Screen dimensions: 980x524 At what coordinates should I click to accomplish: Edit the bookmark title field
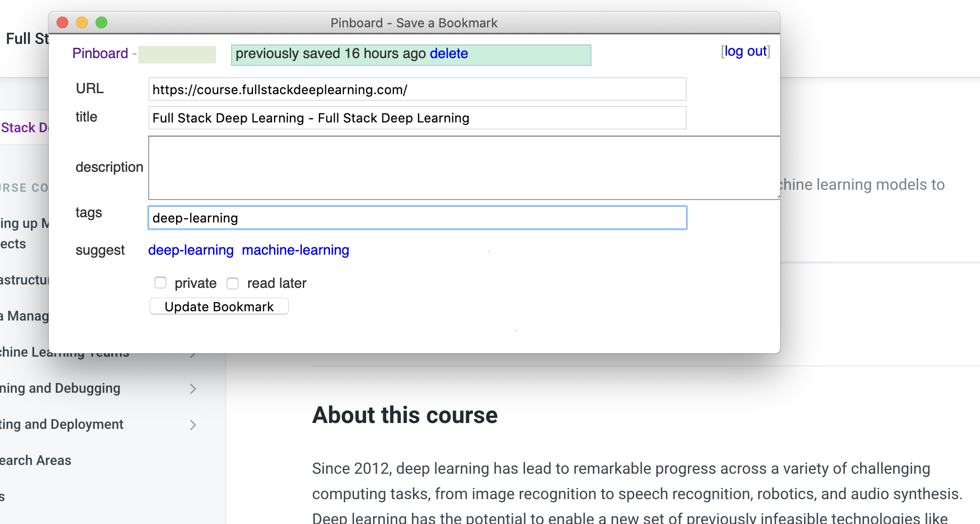(x=417, y=118)
